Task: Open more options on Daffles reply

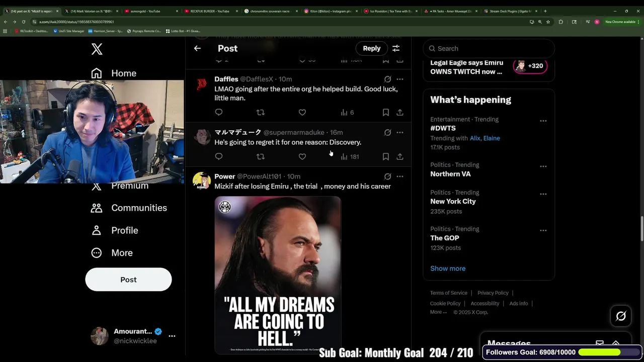Action: [399, 79]
